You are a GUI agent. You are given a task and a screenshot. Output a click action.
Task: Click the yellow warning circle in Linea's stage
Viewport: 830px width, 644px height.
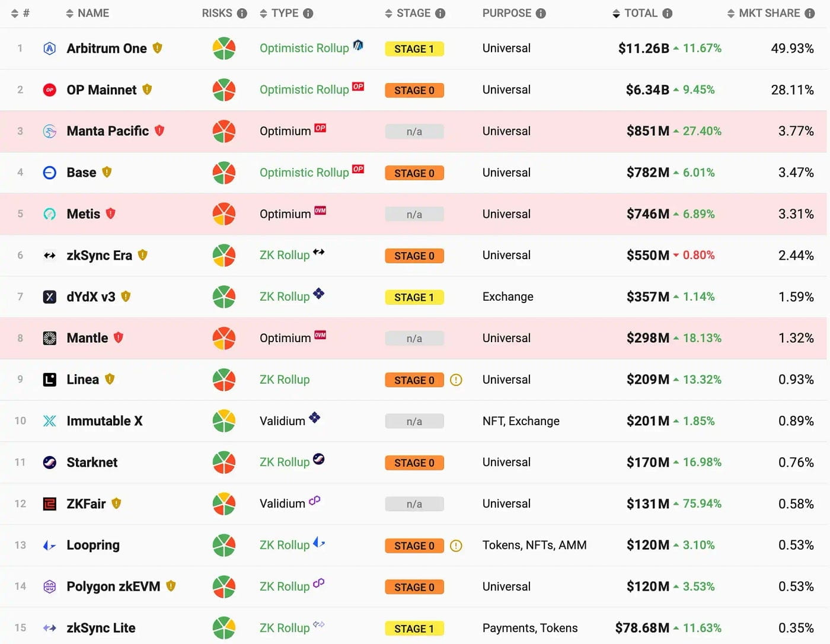456,380
